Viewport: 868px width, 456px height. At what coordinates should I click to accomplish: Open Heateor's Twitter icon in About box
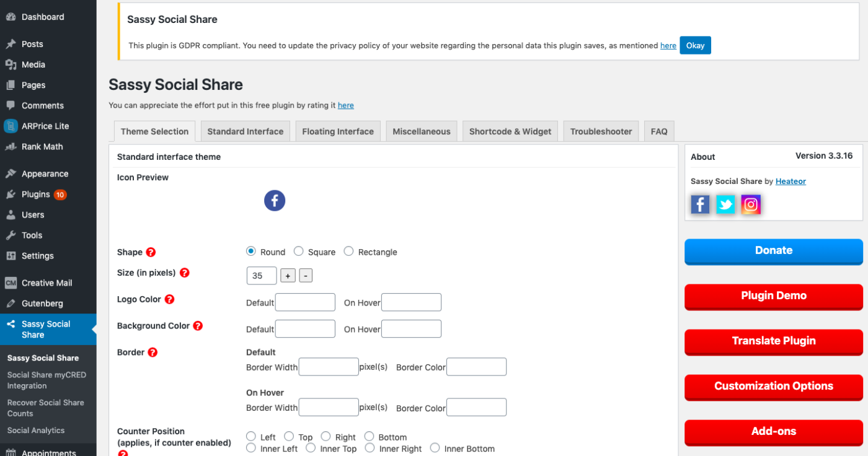(725, 204)
